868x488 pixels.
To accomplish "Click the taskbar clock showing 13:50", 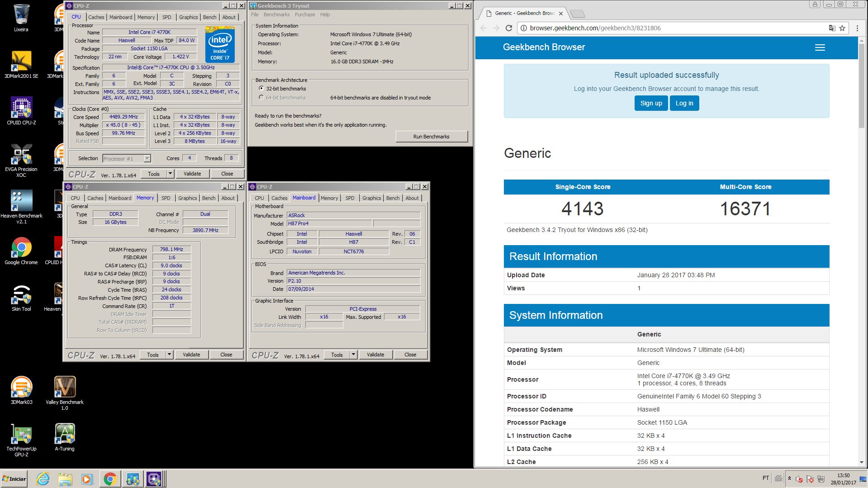I will (x=843, y=479).
